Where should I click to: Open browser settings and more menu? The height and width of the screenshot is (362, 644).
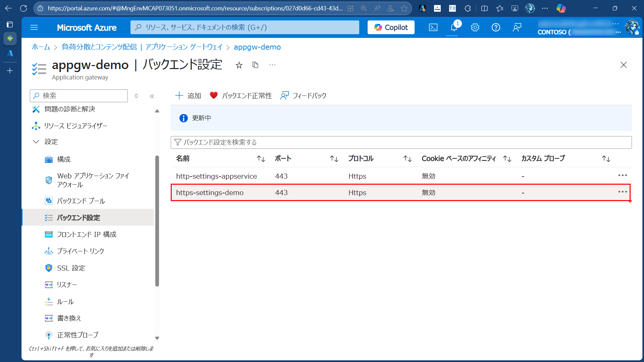[545, 8]
